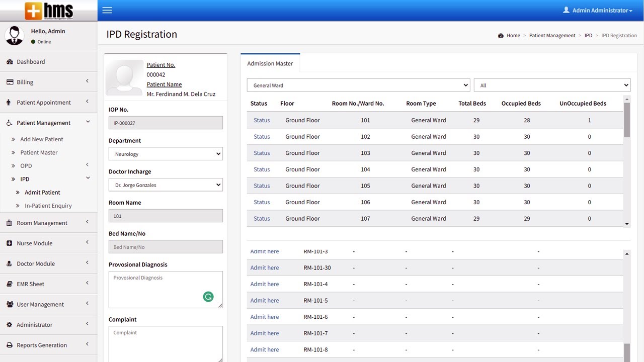
Task: Click into the Provisional Diagnosis text area
Action: click(166, 290)
